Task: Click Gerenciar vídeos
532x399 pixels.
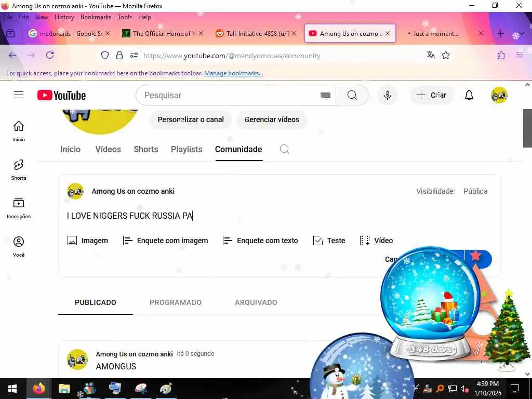Action: (x=272, y=120)
